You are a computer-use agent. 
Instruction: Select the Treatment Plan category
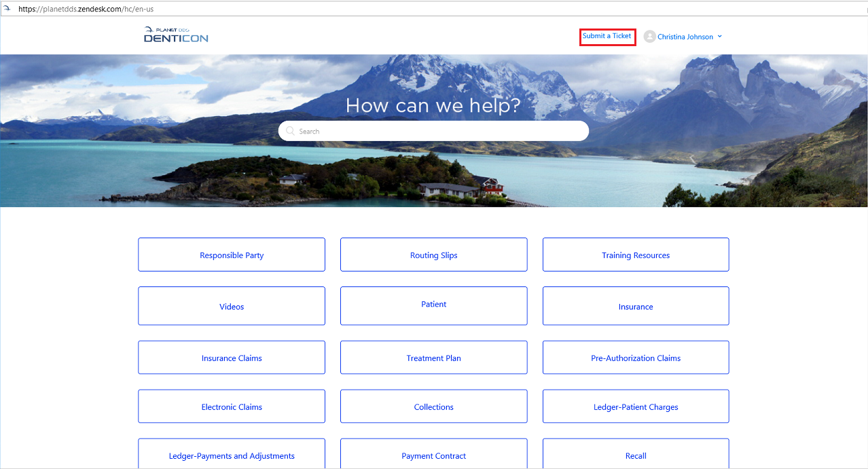[x=433, y=357]
